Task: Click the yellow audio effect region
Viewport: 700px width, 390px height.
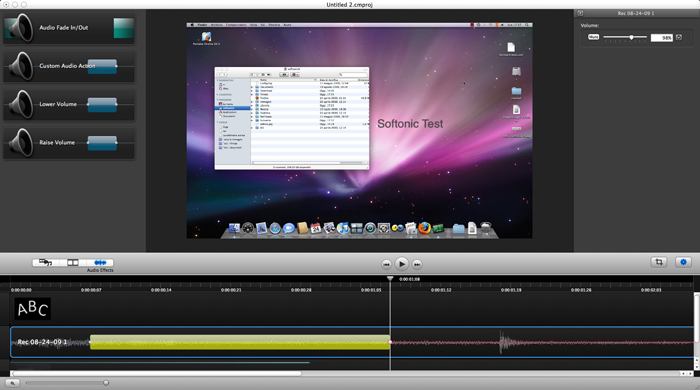Action: 240,342
